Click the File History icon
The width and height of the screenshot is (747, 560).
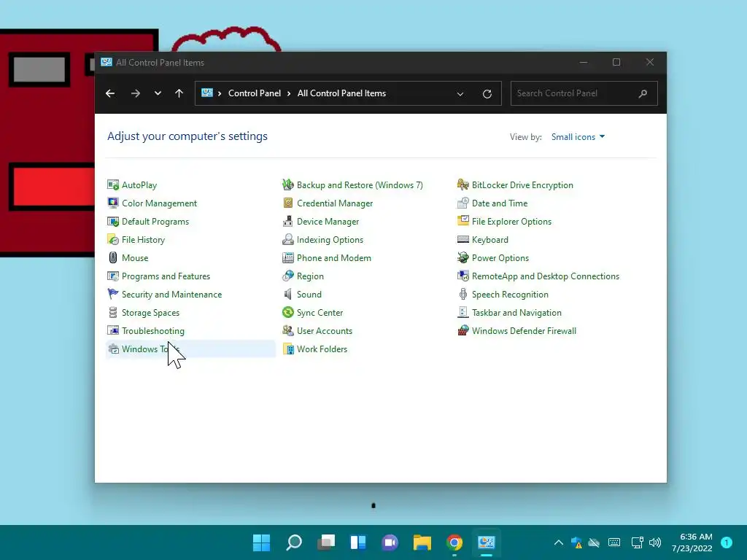click(113, 239)
